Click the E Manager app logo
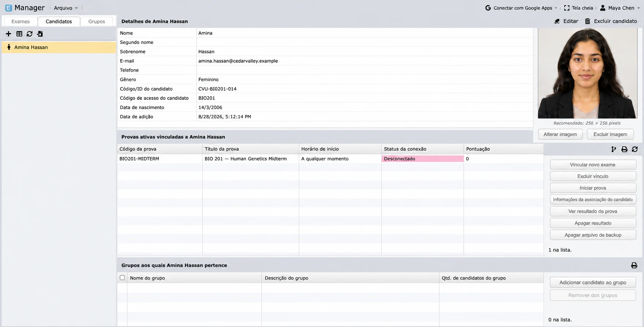The width and height of the screenshot is (644, 327). (8, 8)
